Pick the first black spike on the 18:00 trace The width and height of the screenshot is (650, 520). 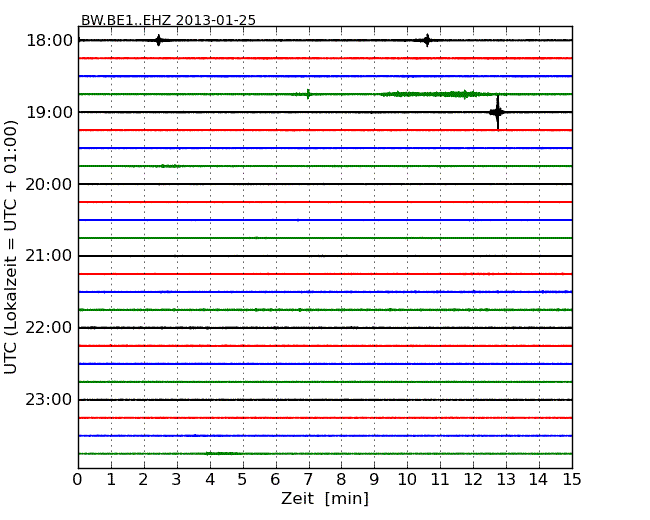tap(158, 40)
